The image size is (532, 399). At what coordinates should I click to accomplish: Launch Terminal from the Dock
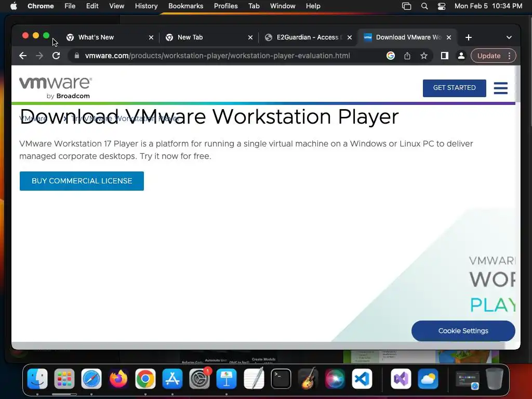(281, 379)
